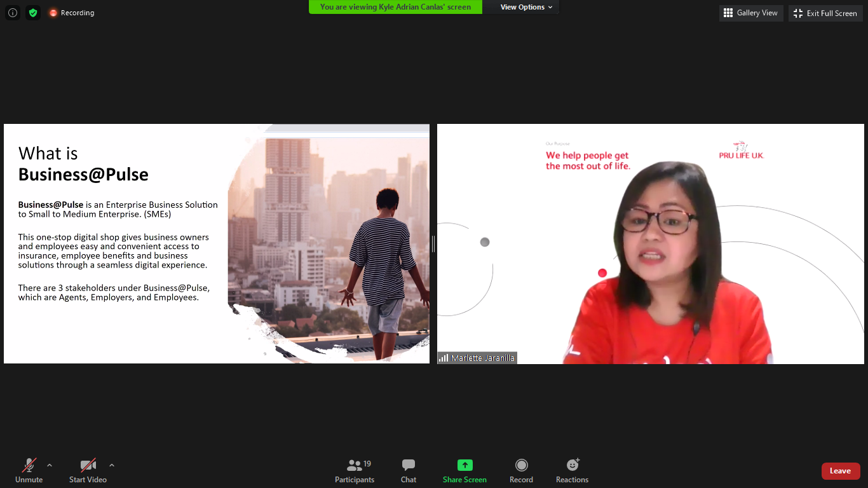
Task: Switch to Gallery View
Action: click(750, 13)
